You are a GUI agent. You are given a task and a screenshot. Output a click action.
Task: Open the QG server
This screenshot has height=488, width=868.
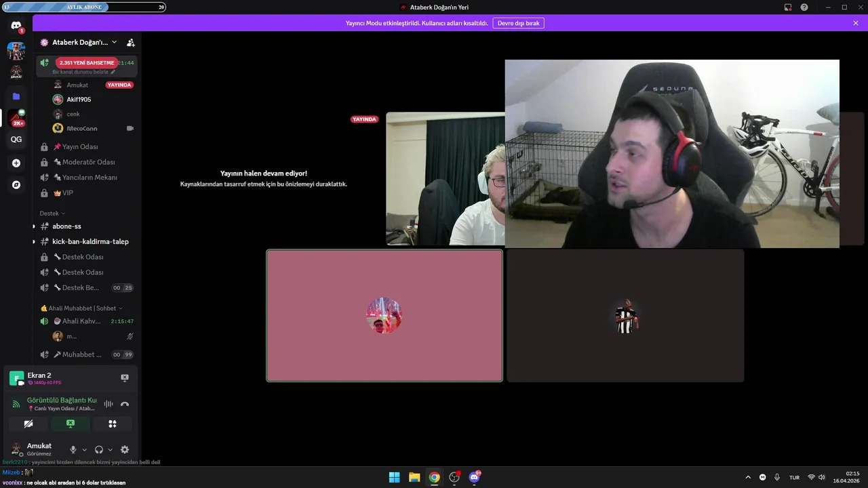coord(16,140)
